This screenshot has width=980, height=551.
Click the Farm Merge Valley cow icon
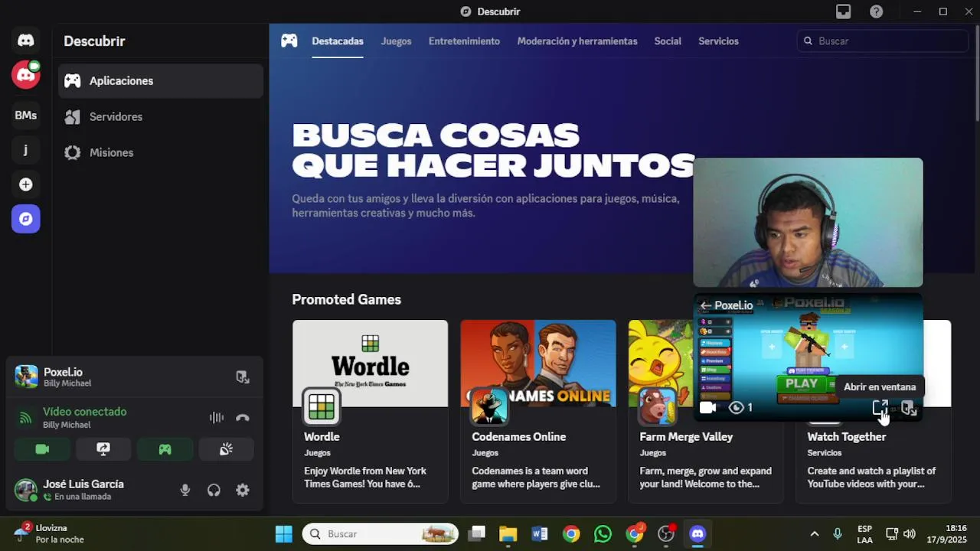click(x=657, y=407)
